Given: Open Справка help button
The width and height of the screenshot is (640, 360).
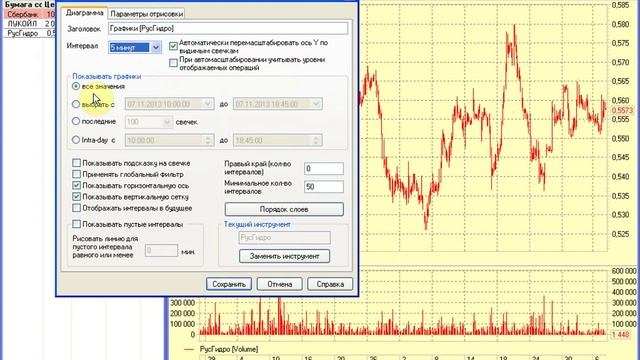Looking at the screenshot, I should click(x=330, y=284).
